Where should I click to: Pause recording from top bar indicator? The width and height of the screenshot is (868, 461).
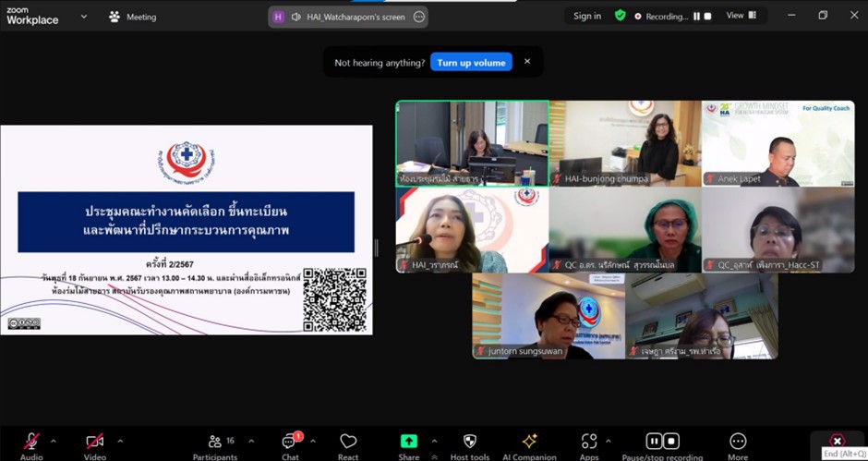point(697,17)
